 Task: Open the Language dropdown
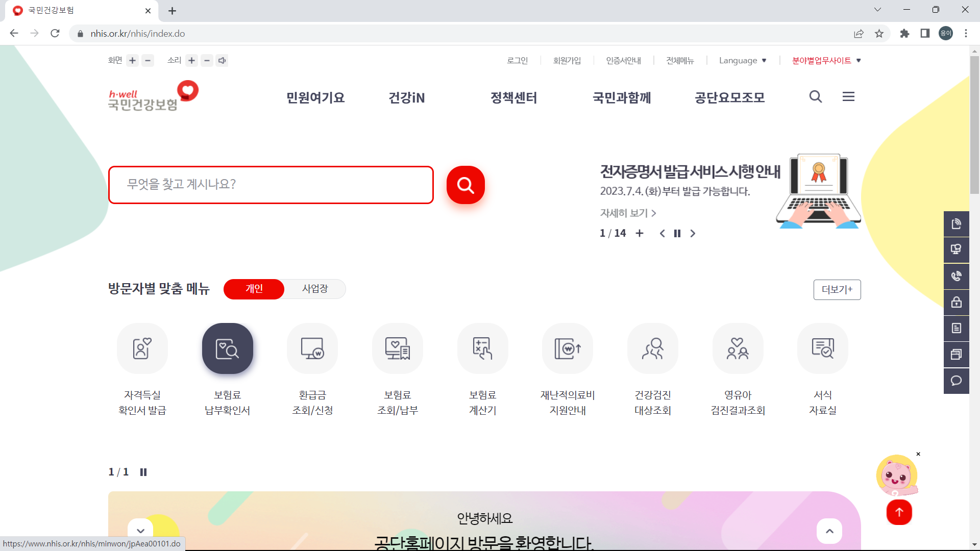pyautogui.click(x=743, y=60)
